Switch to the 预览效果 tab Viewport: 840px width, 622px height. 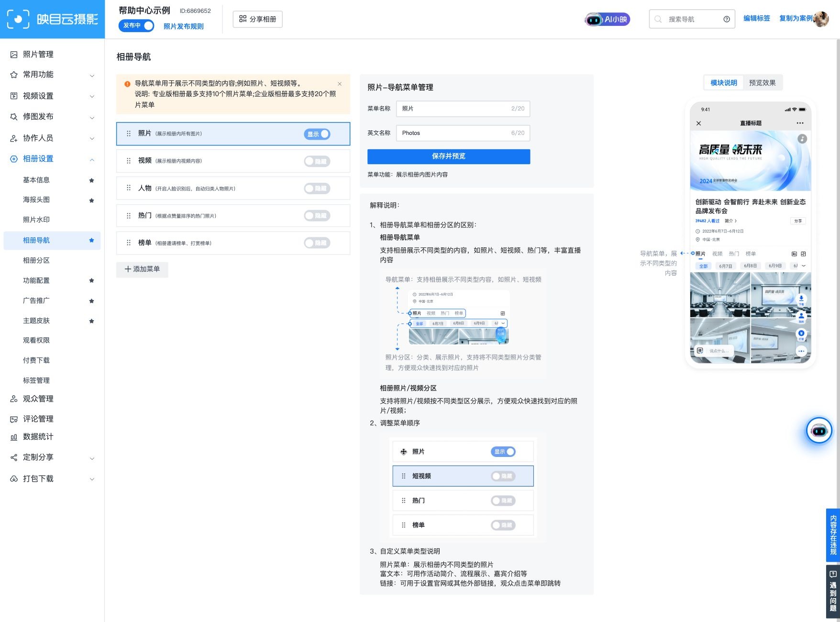pos(763,83)
